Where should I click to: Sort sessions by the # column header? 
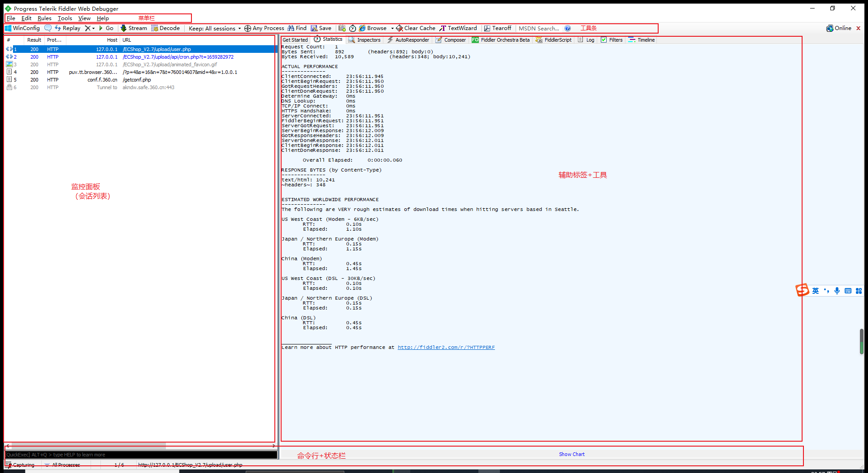point(14,40)
